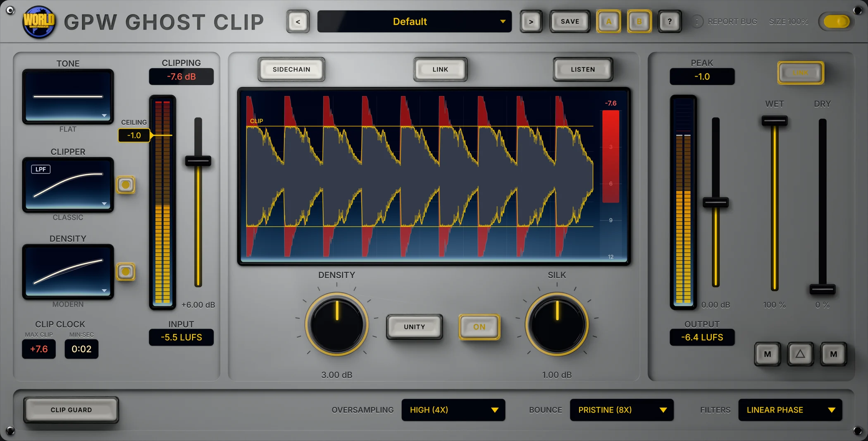Enable the Sidechain button
Screen dimensions: 868x441
pos(291,70)
